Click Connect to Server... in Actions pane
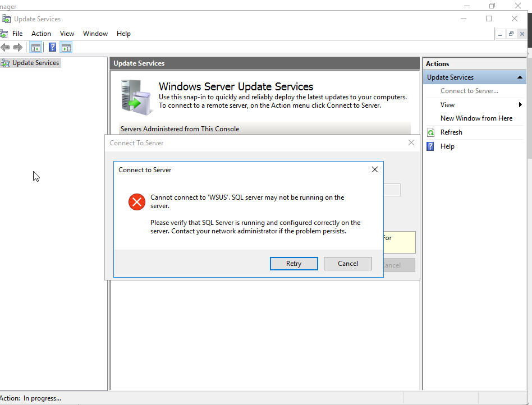Image resolution: width=532 pixels, height=405 pixels. click(469, 91)
